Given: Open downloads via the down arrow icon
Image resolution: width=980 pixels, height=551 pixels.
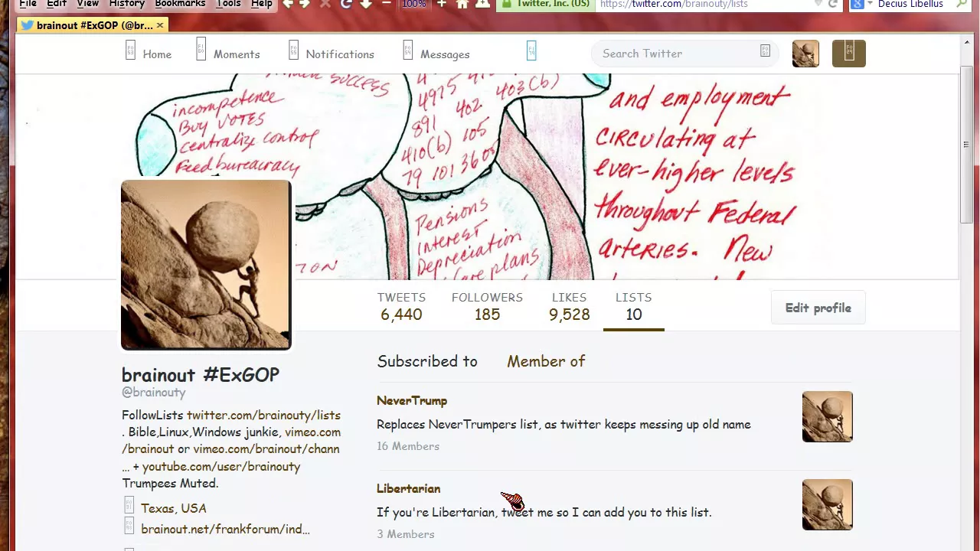Looking at the screenshot, I should [x=366, y=4].
